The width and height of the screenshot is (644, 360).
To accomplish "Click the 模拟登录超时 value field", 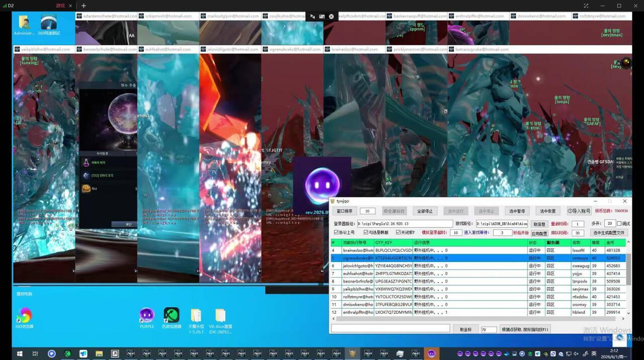I will click(x=456, y=233).
